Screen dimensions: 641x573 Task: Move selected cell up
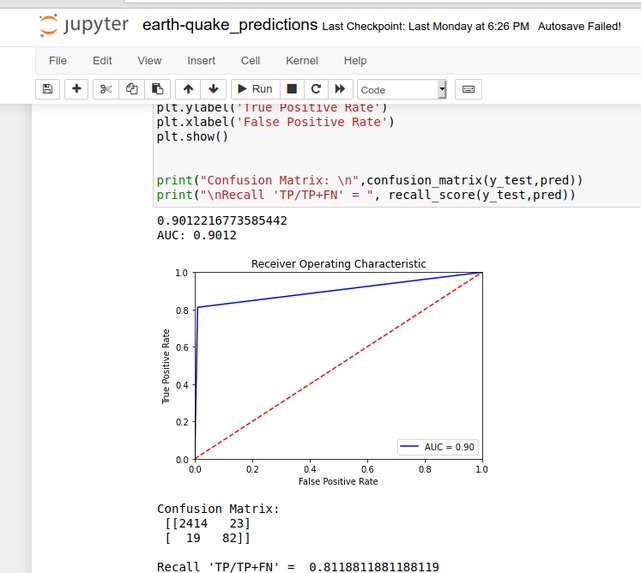[188, 89]
